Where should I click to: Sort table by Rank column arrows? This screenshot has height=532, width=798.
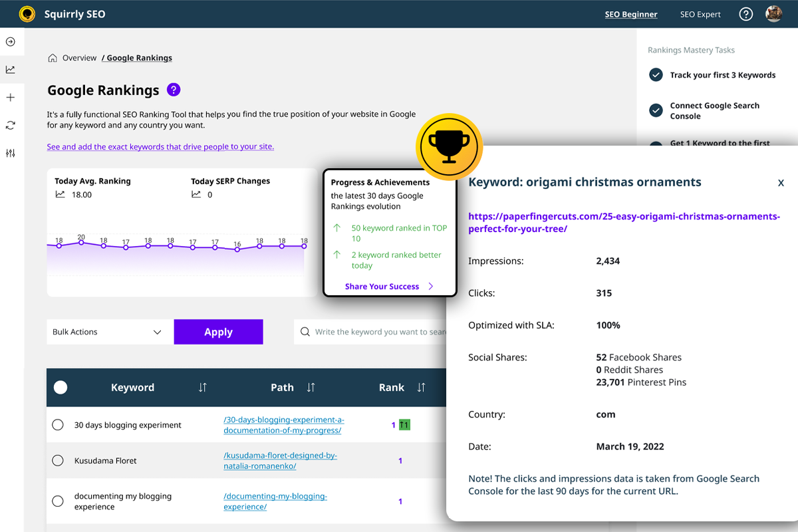click(421, 388)
